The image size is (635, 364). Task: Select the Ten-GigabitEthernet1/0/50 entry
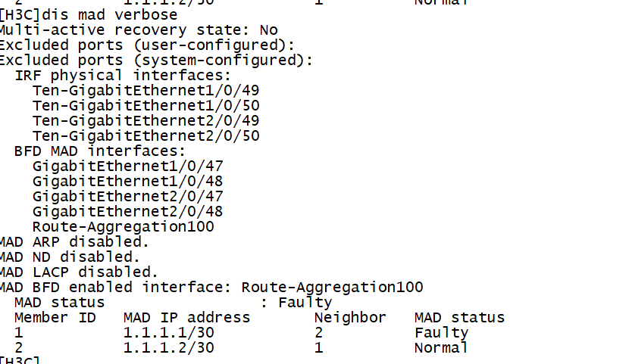pyautogui.click(x=145, y=106)
